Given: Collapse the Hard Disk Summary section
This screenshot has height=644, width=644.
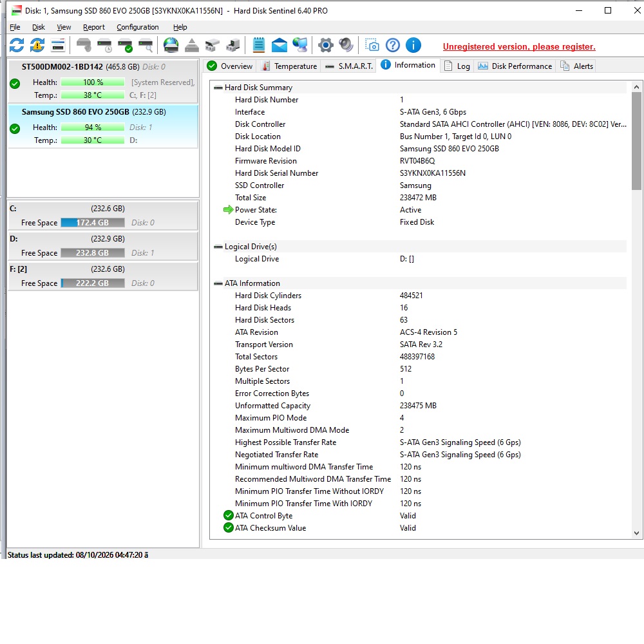Looking at the screenshot, I should (218, 88).
